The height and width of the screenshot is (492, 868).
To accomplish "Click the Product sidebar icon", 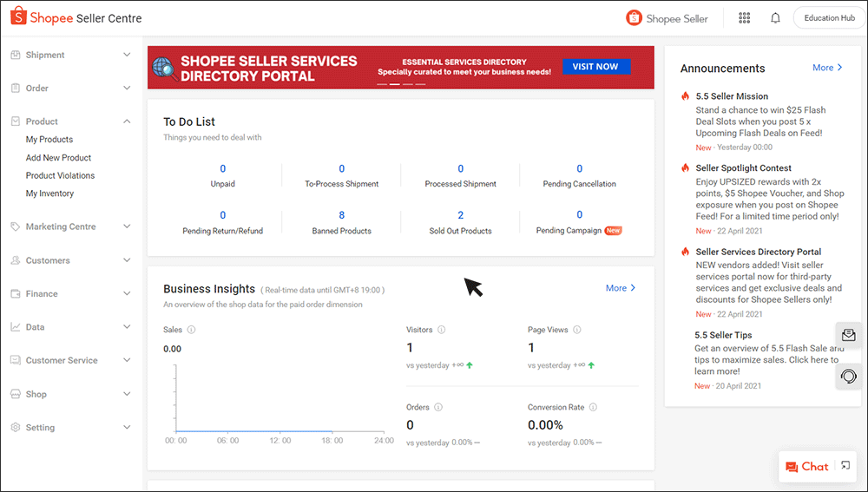I will pyautogui.click(x=16, y=121).
